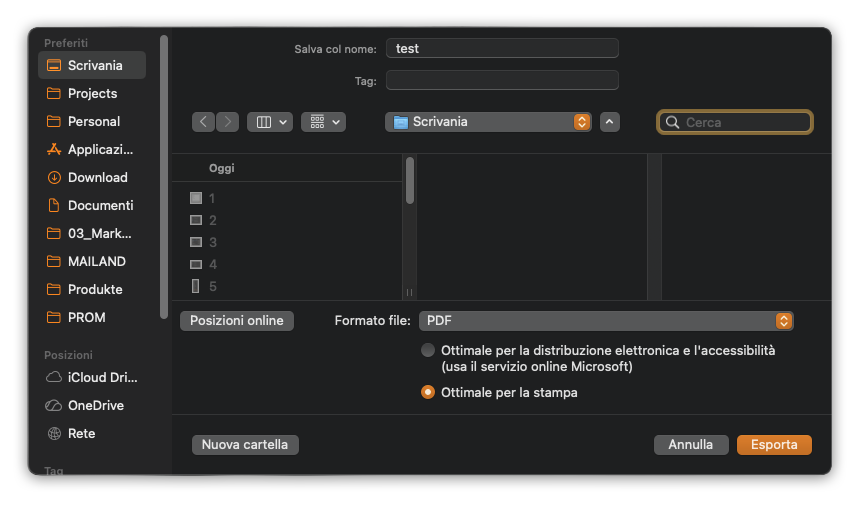Click the Rete network icon

coord(55,434)
